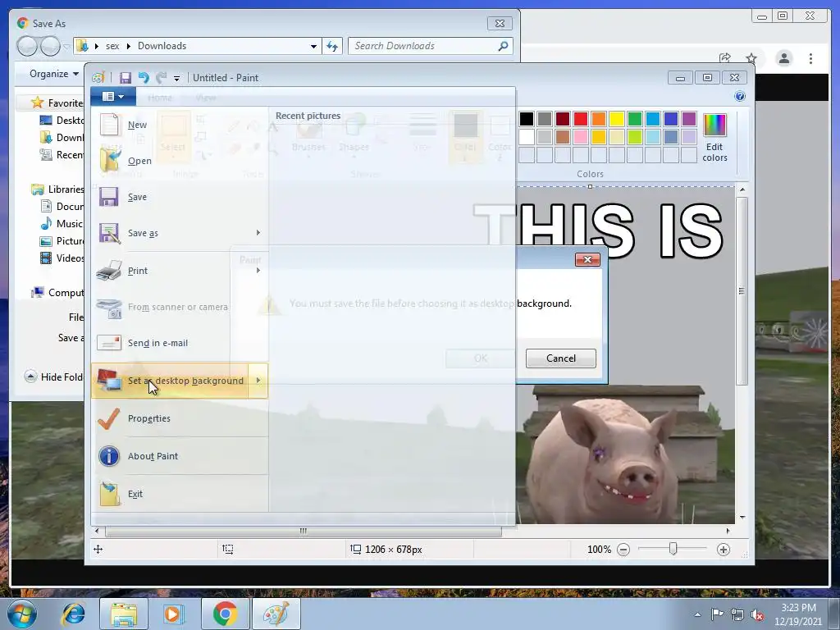The image size is (840, 630).
Task: Select Videos in Save As navigation pane
Action: tap(62, 258)
